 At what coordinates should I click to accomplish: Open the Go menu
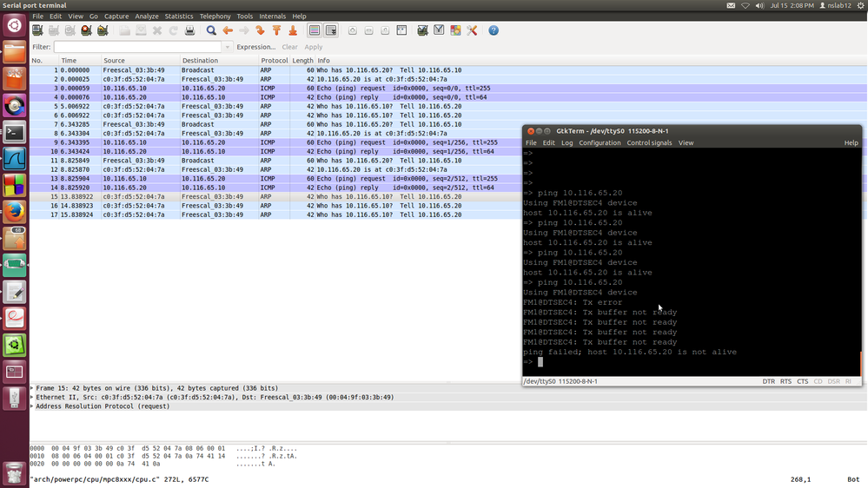pos(94,16)
